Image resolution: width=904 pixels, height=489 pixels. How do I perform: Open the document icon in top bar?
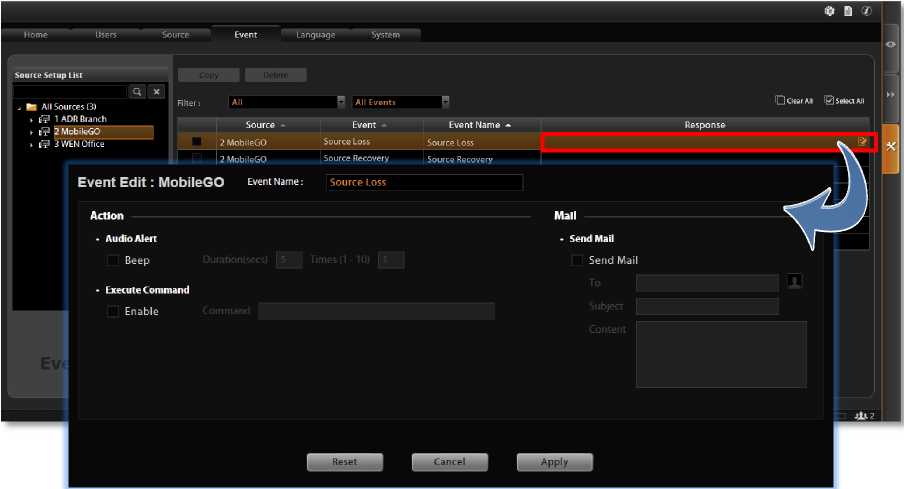(847, 11)
